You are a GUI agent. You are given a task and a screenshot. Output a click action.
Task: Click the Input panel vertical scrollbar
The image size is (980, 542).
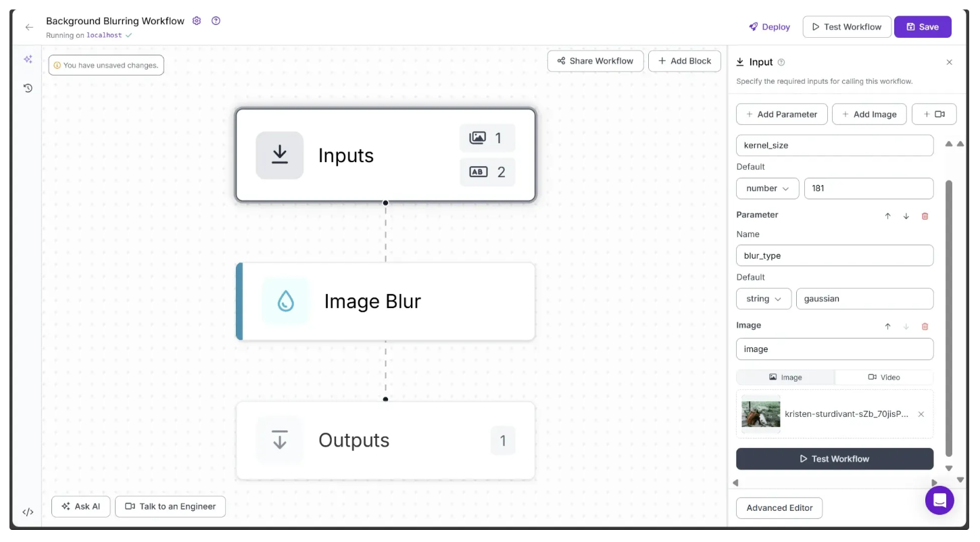(x=949, y=318)
